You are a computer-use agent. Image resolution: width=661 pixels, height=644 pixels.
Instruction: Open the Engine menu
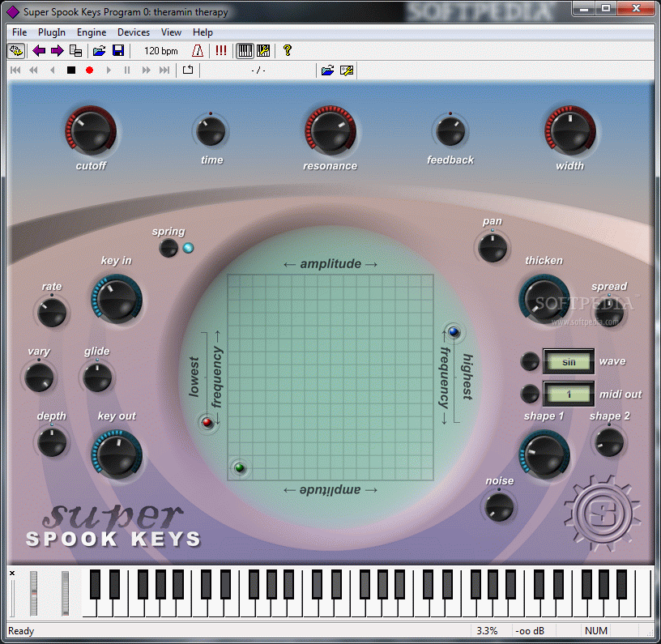click(92, 32)
